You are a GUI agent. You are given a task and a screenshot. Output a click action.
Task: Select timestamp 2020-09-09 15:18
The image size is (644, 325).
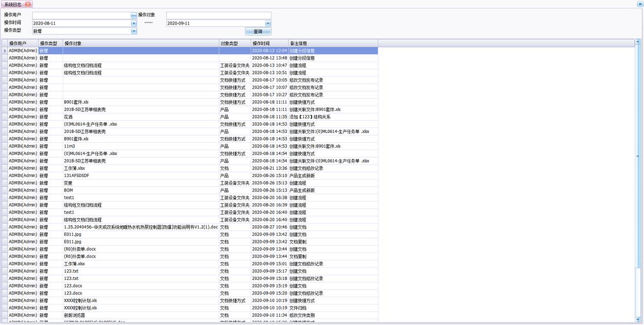pyautogui.click(x=269, y=278)
